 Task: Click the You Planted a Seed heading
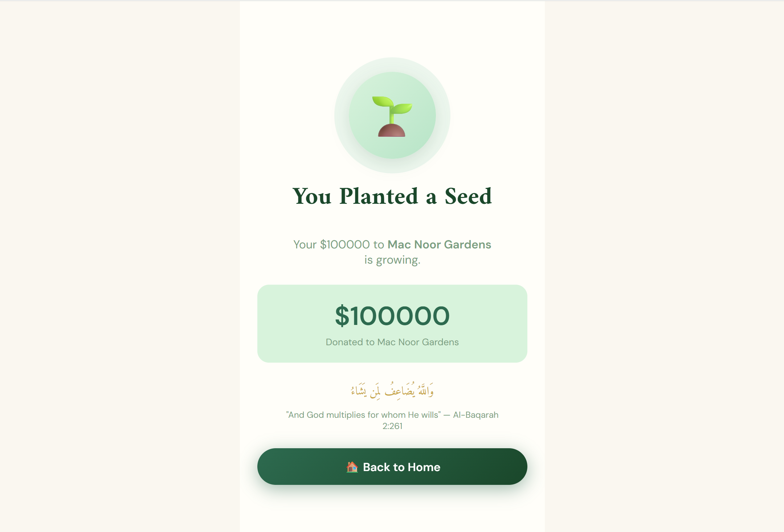(x=392, y=196)
